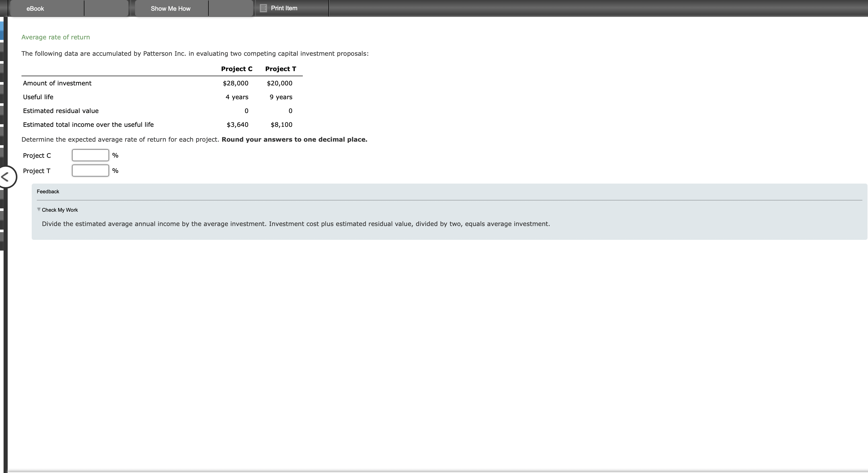Image resolution: width=868 pixels, height=473 pixels.
Task: Select the blue highlighted sidebar item
Action: (2, 31)
